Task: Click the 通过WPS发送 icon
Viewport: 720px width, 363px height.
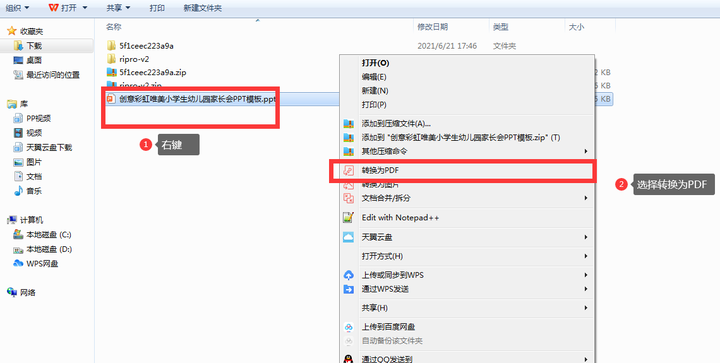Action: tap(349, 289)
